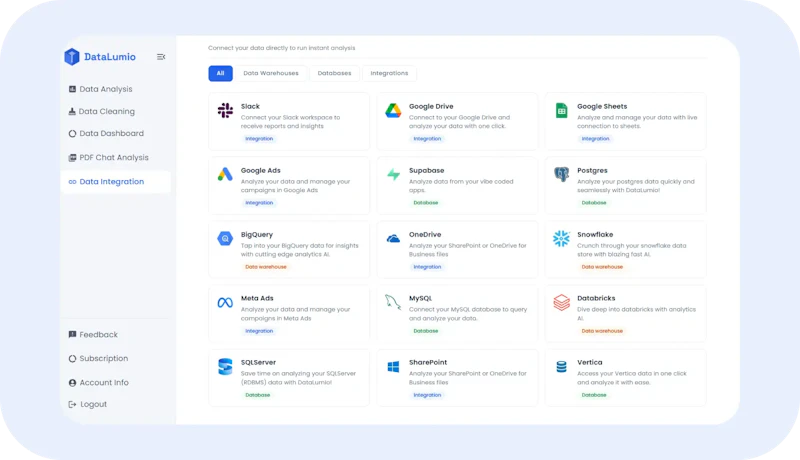Click the Slack logo icon
Viewport: 800px width, 460px height.
point(225,110)
